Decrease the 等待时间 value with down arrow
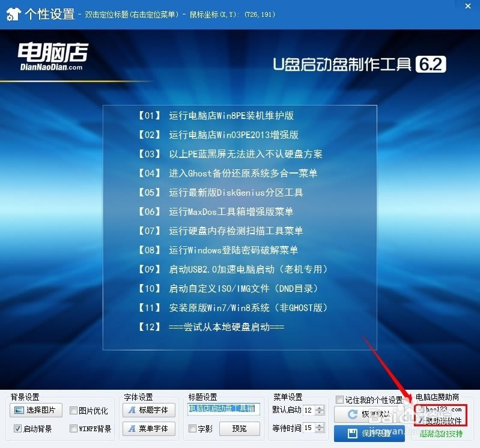 pyautogui.click(x=320, y=431)
